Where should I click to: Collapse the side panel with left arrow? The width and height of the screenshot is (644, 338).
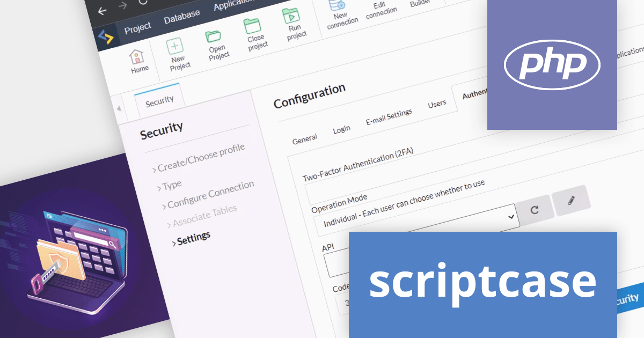119,108
